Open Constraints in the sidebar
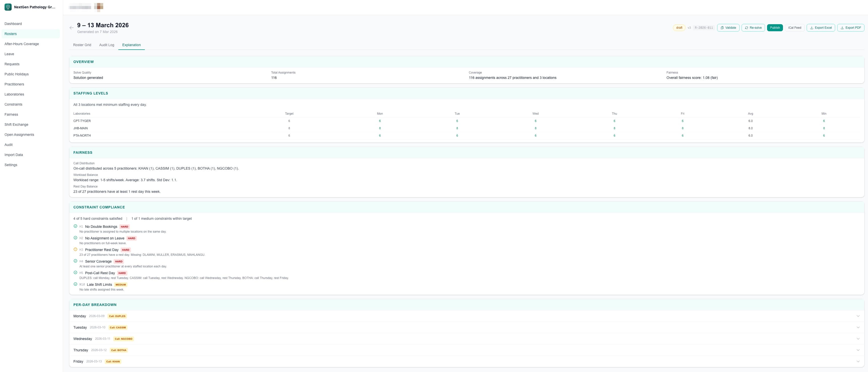 pos(31,105)
